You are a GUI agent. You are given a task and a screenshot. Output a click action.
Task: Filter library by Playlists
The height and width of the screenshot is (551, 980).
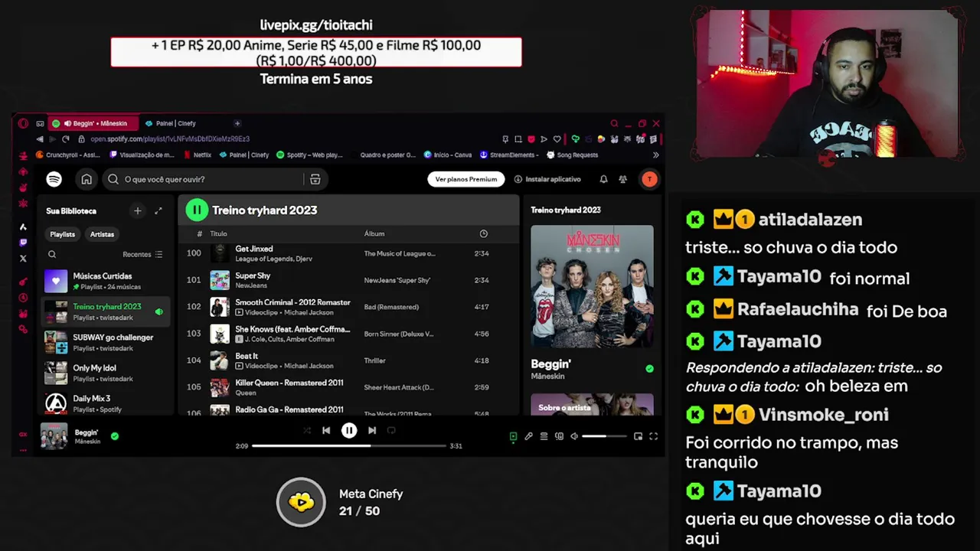tap(63, 234)
